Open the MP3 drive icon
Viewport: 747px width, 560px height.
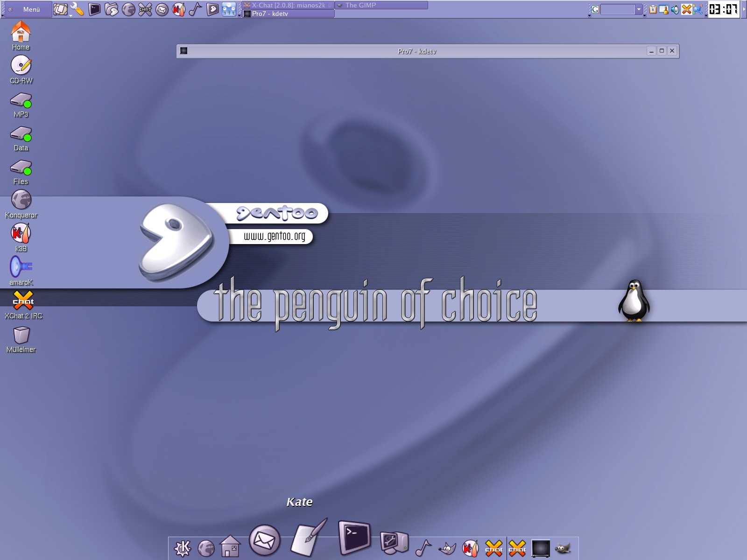click(21, 105)
